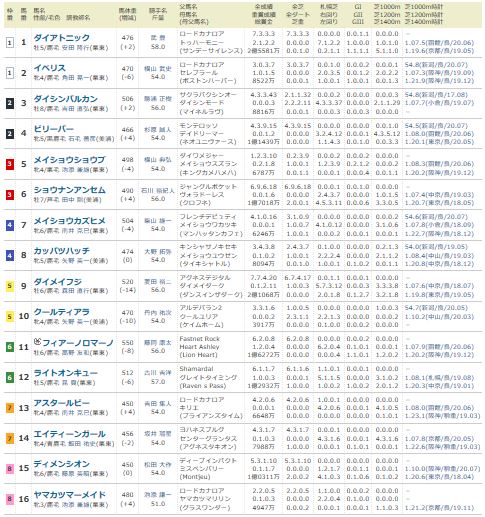Screen dimensions: 485x517
Task: Open the horse page for ダイシンバルカン
Action: point(66,99)
